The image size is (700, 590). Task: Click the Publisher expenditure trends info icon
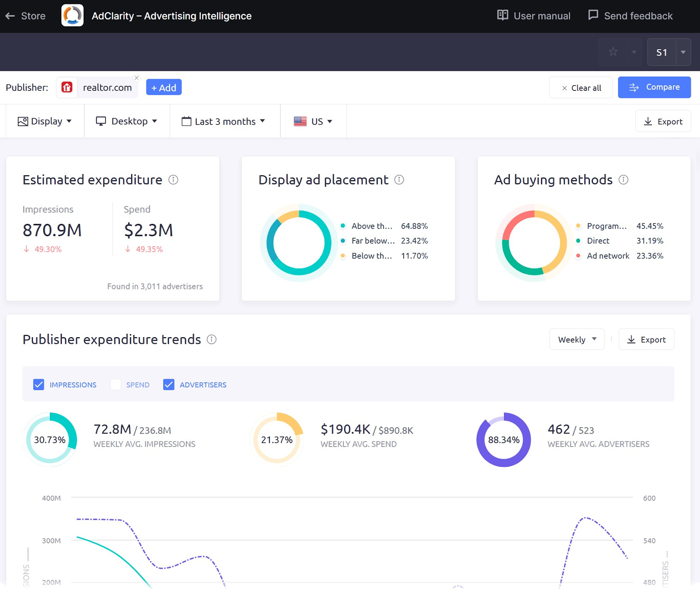click(x=212, y=340)
